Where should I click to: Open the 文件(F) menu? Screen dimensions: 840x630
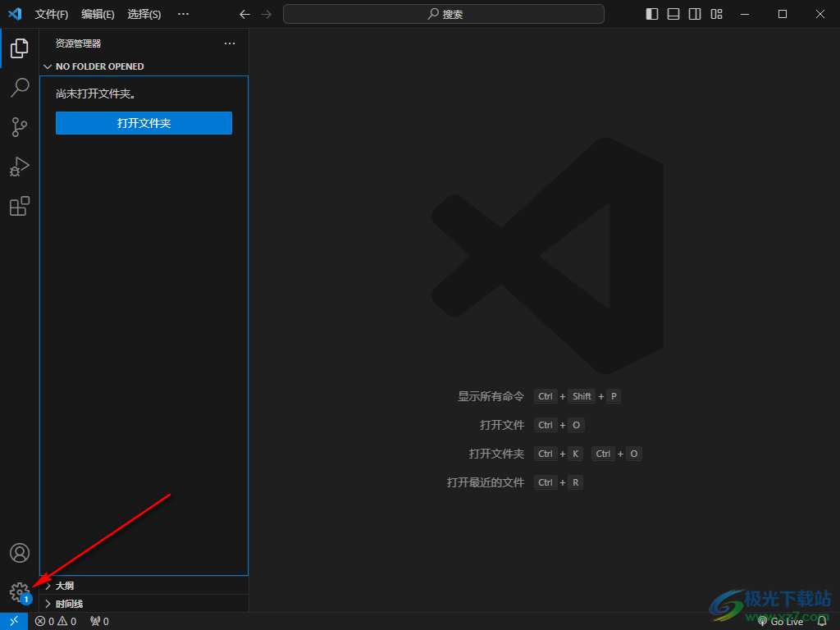[52, 14]
